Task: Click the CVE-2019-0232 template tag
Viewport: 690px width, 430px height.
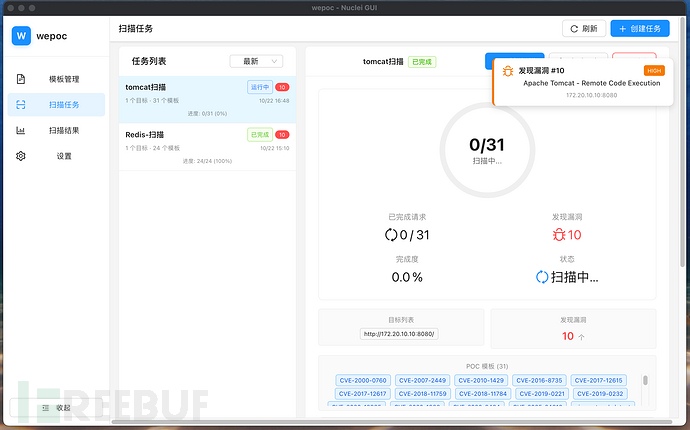Action: tap(600, 393)
